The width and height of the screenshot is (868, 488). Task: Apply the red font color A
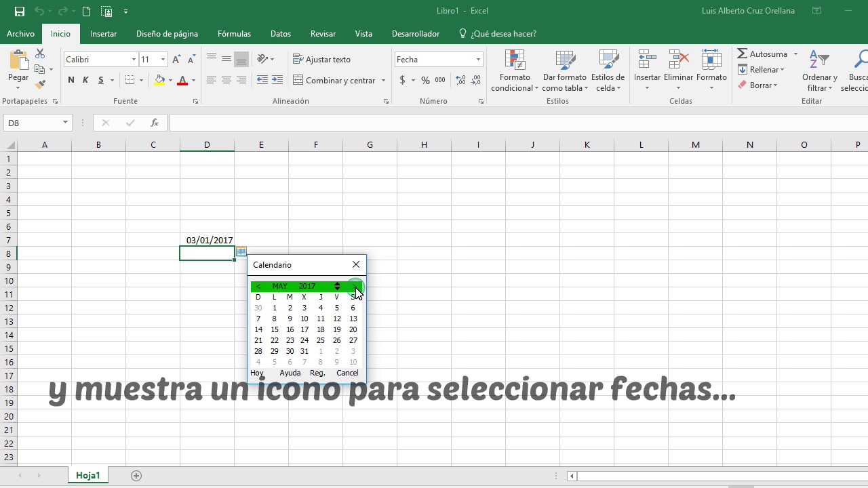[x=182, y=80]
